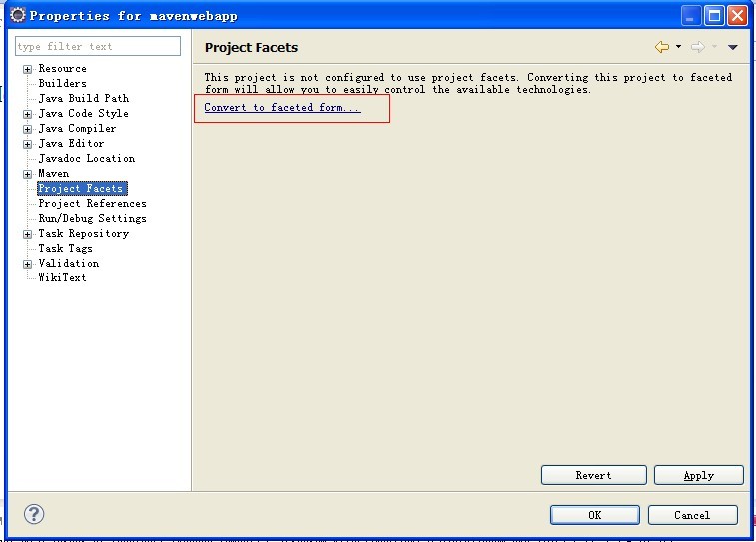Open the Back history dropdown arrow
Image resolution: width=756 pixels, height=542 pixels.
pyautogui.click(x=678, y=47)
